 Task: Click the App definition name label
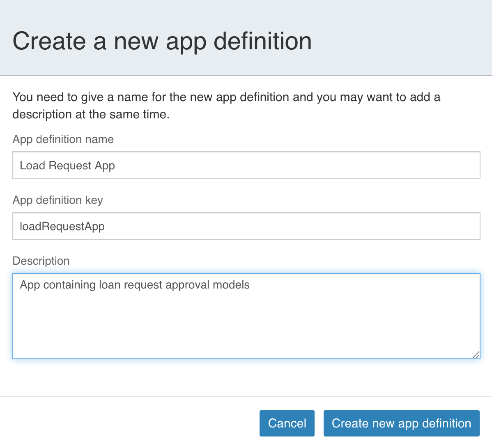pos(63,139)
